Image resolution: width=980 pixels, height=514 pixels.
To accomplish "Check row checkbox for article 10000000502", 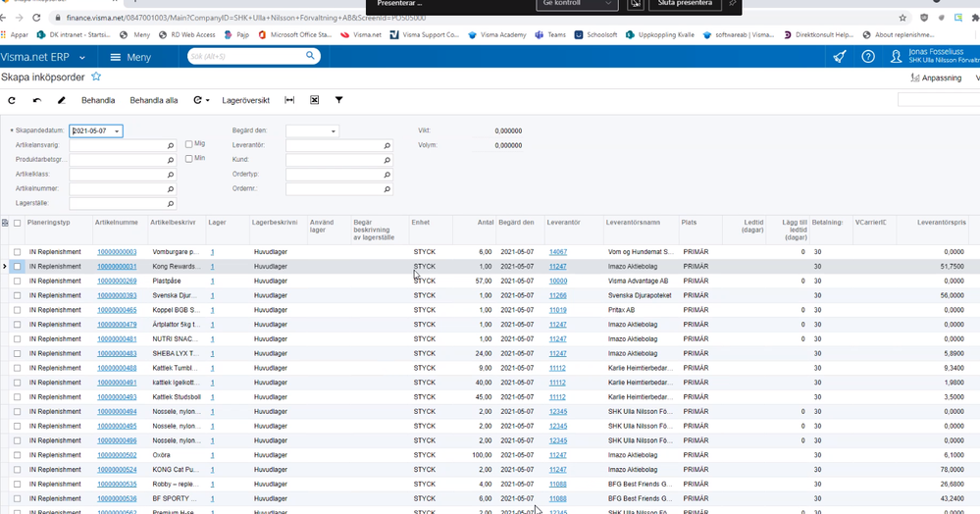I will [18, 455].
